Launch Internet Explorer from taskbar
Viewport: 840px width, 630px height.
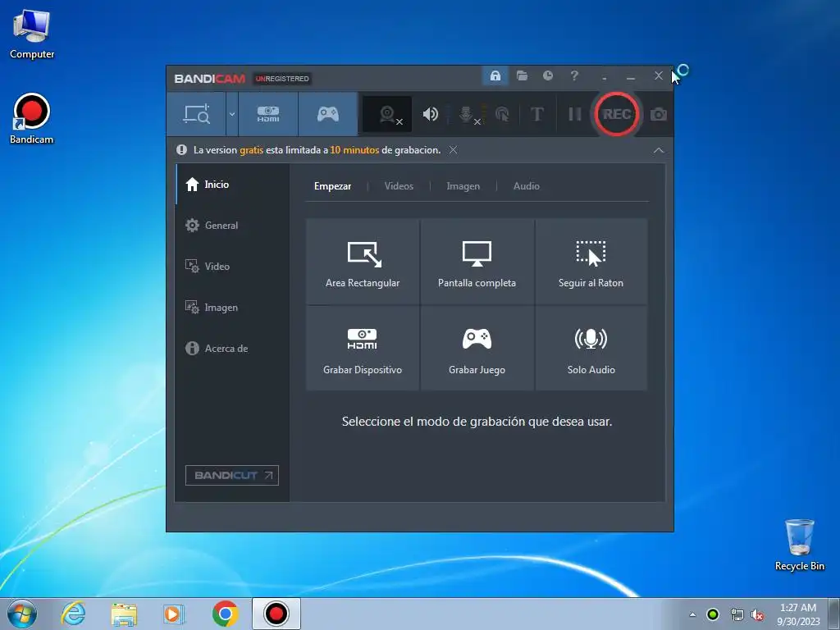tap(73, 614)
